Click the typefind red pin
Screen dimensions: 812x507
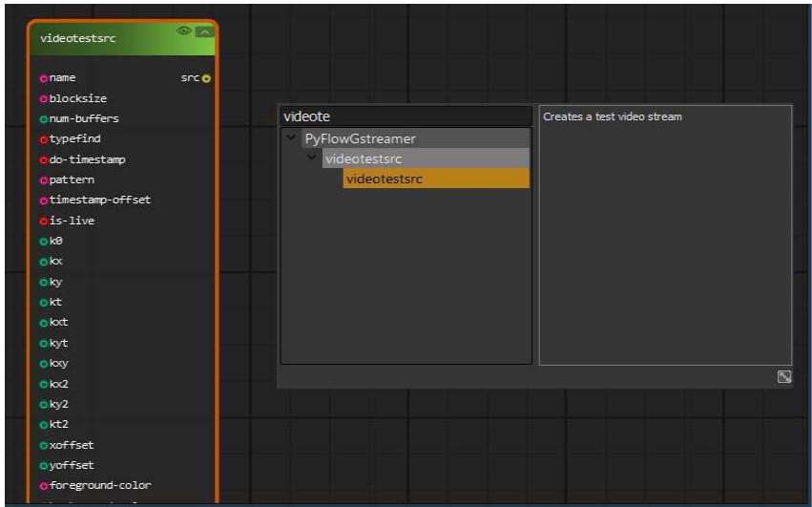[44, 139]
